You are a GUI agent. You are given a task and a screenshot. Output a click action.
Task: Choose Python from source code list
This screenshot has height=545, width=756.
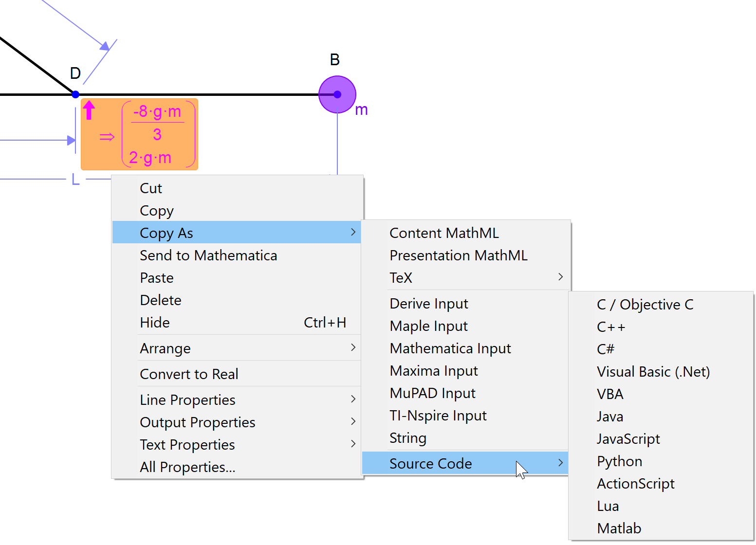619,461
